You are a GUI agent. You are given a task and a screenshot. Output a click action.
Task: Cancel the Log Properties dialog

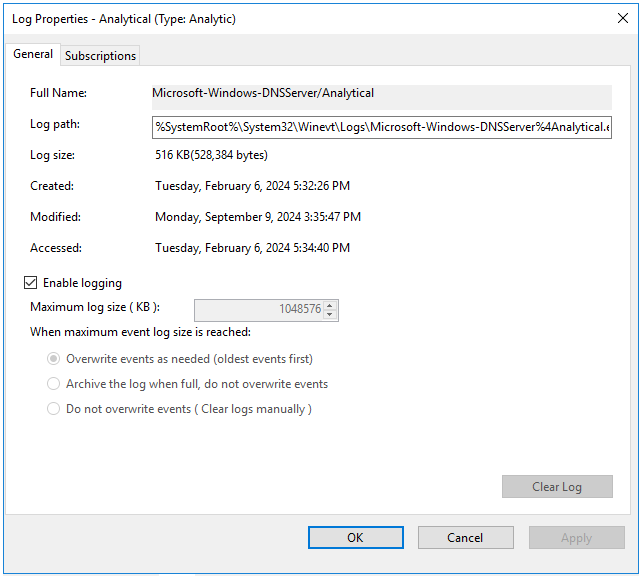(x=465, y=538)
